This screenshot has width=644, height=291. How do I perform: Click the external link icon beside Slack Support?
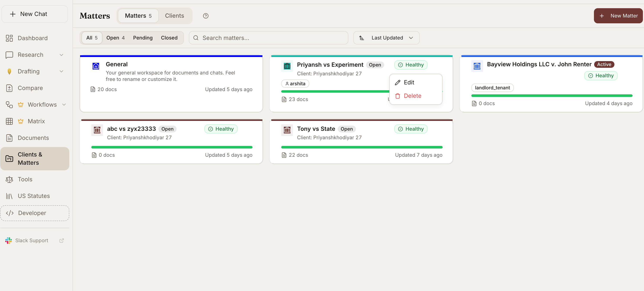pyautogui.click(x=62, y=240)
